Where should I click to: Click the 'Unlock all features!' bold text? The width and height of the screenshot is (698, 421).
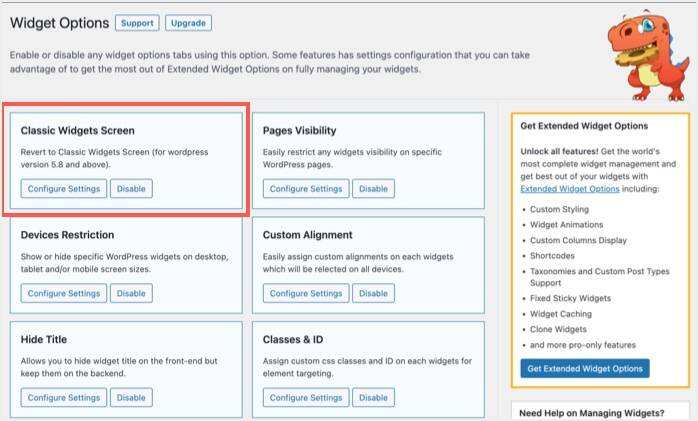click(559, 151)
